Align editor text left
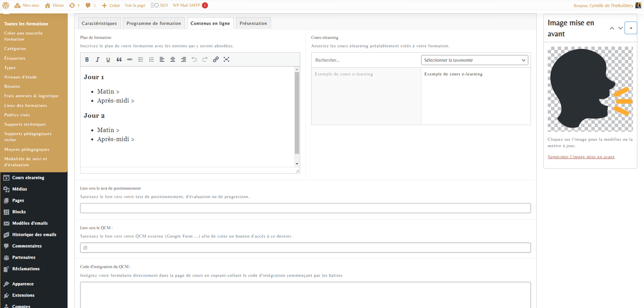Viewport: 644px width, 308px height. (x=162, y=60)
